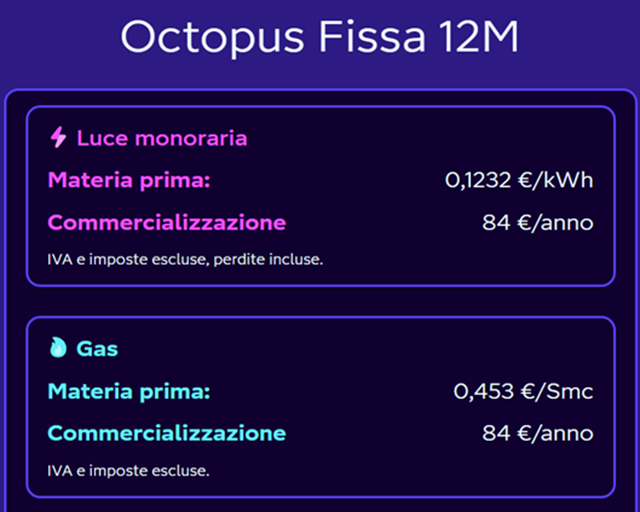The height and width of the screenshot is (512, 640).
Task: Click the pink Materia prima label
Action: [129, 180]
